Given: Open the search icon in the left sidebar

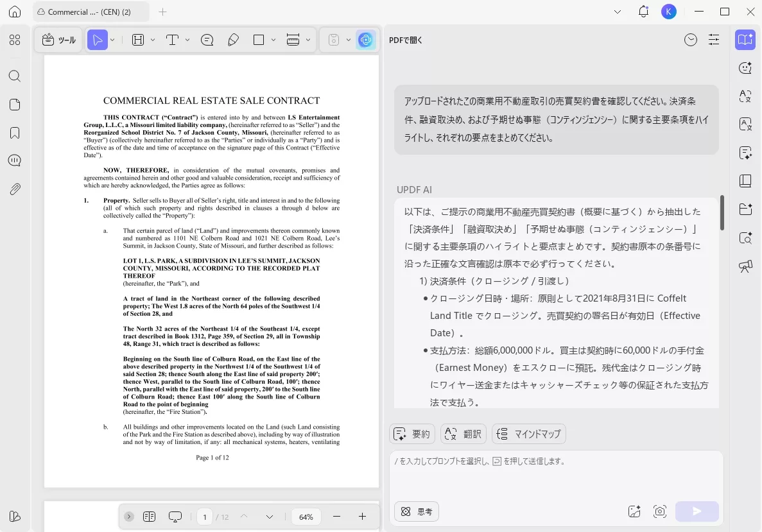Looking at the screenshot, I should 14,76.
